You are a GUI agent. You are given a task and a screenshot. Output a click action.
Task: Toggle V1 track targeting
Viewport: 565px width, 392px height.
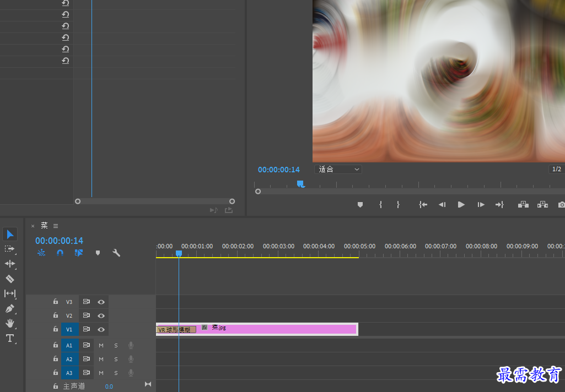[70, 329]
